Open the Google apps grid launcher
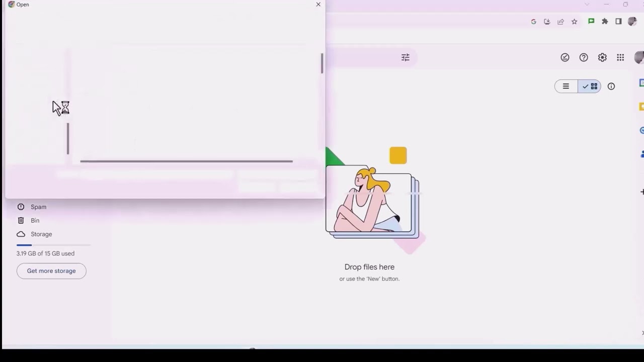 620,57
